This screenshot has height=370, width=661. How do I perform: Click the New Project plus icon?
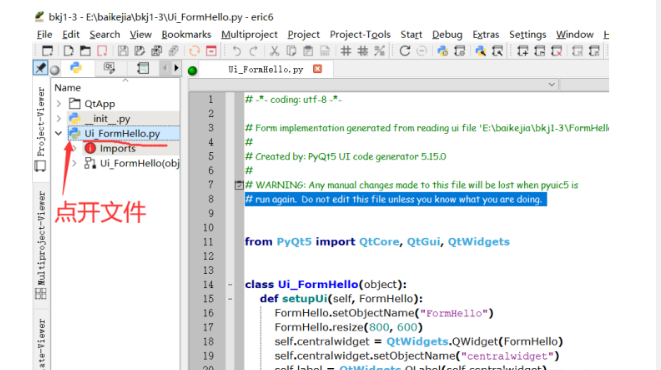pyautogui.click(x=523, y=51)
